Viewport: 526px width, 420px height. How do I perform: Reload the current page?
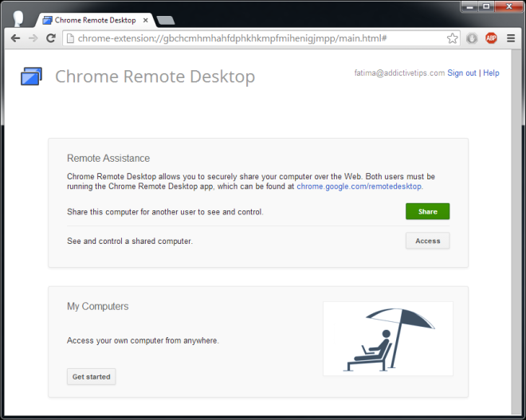point(51,38)
